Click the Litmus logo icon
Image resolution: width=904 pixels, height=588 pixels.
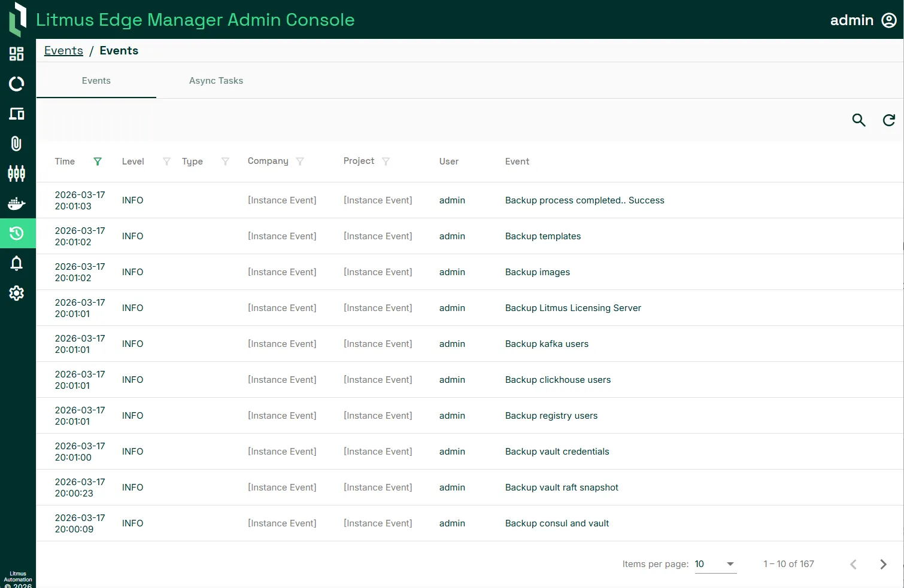(x=18, y=19)
